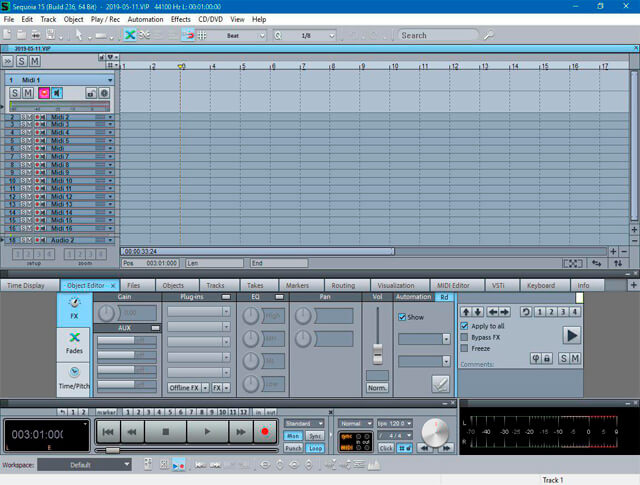Click the Norm. button under Vol

pos(377,386)
